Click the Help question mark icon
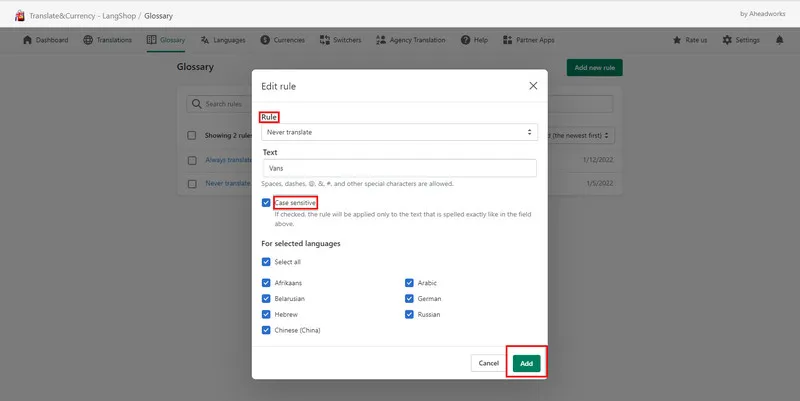This screenshot has height=401, width=800. [x=465, y=40]
